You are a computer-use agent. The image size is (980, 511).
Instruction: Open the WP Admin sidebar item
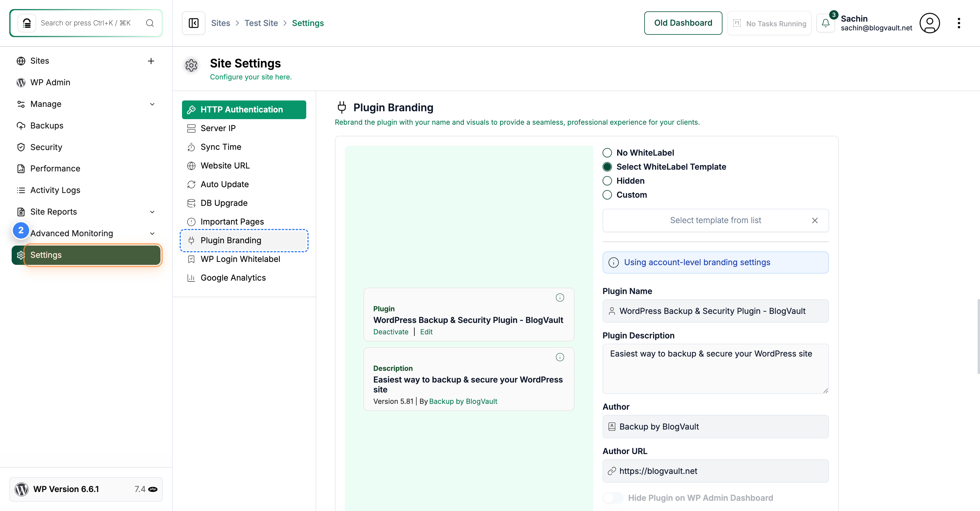pyautogui.click(x=50, y=82)
